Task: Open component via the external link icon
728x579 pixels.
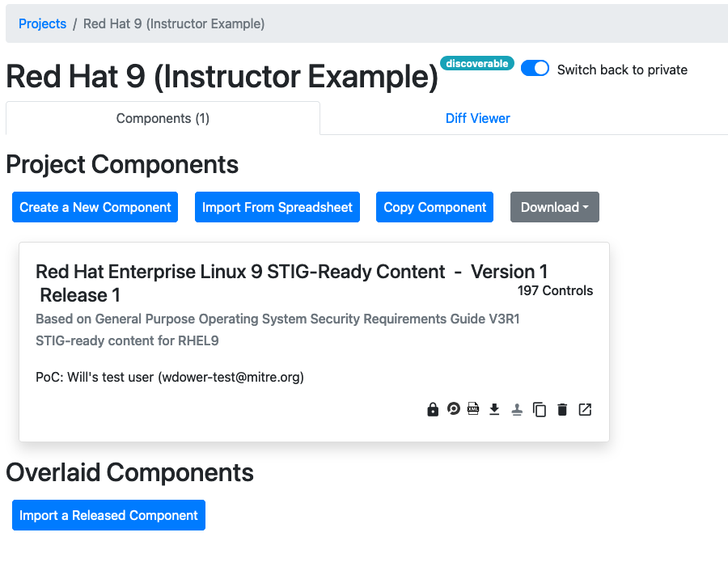Action: [585, 410]
